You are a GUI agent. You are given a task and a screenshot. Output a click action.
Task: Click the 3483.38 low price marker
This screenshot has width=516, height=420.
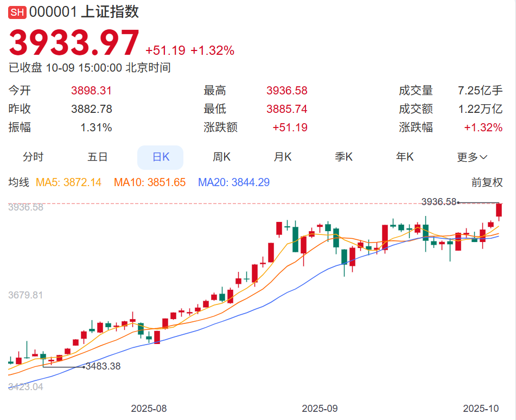pos(103,366)
